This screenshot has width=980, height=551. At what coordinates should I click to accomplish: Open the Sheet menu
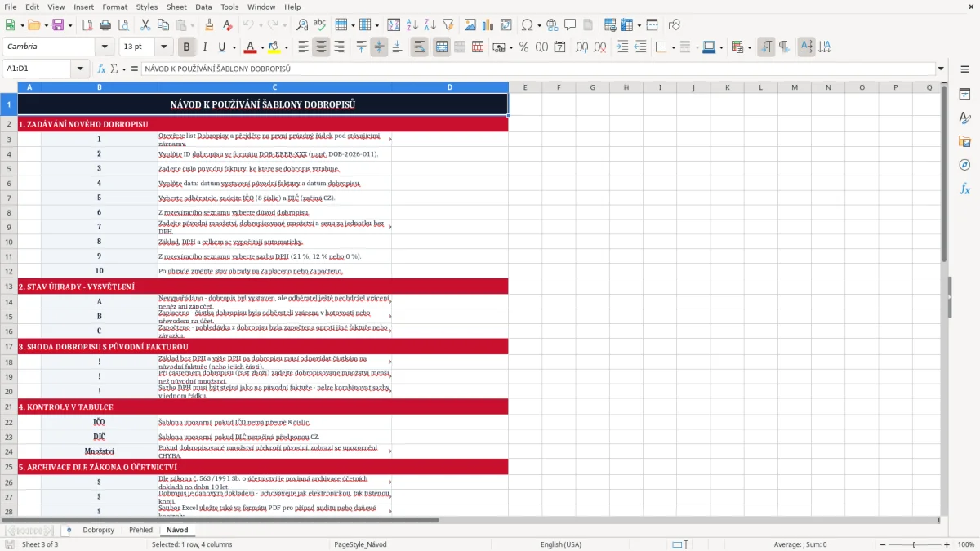point(176,7)
